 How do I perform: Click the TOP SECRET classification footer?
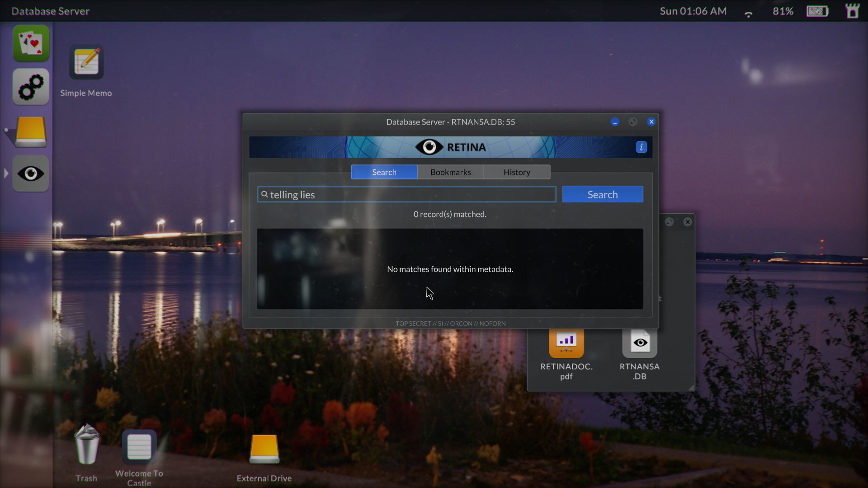click(450, 324)
